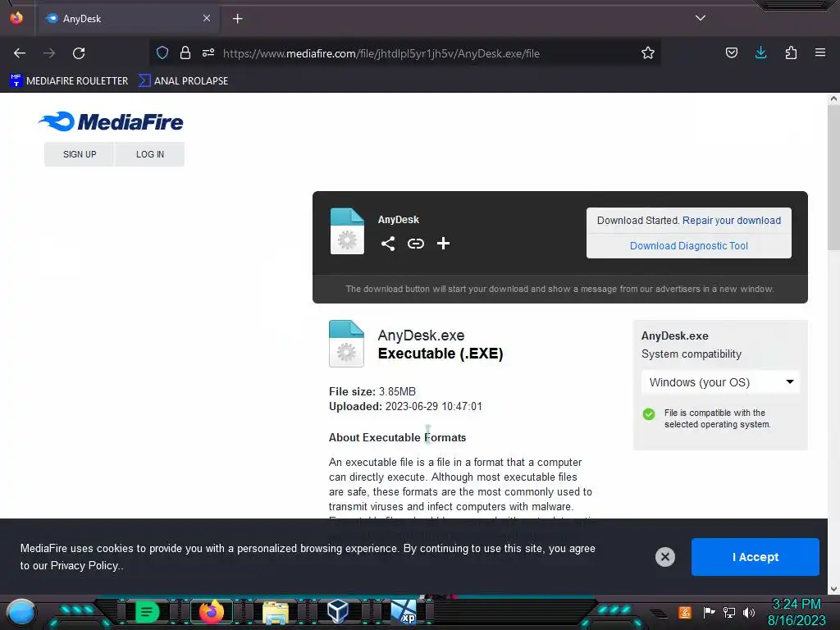Open the Start orb menu
Image resolution: width=840 pixels, height=630 pixels.
click(21, 612)
